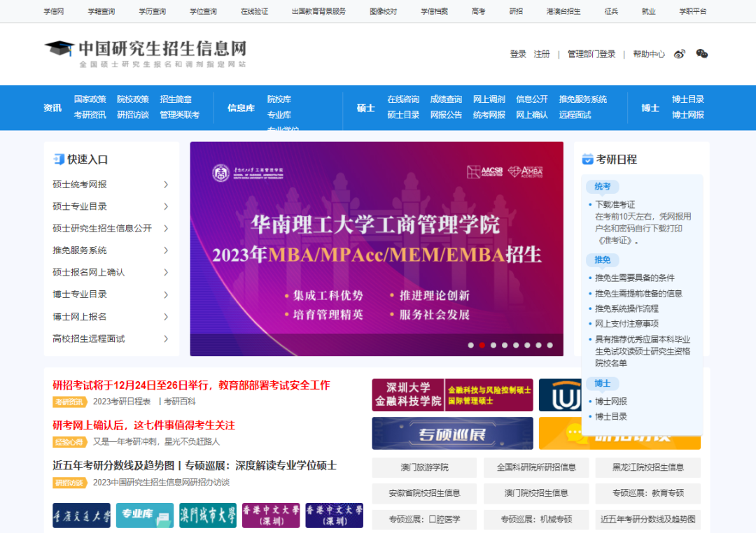Open 出国教育背景服务 in top bar

[x=318, y=12]
